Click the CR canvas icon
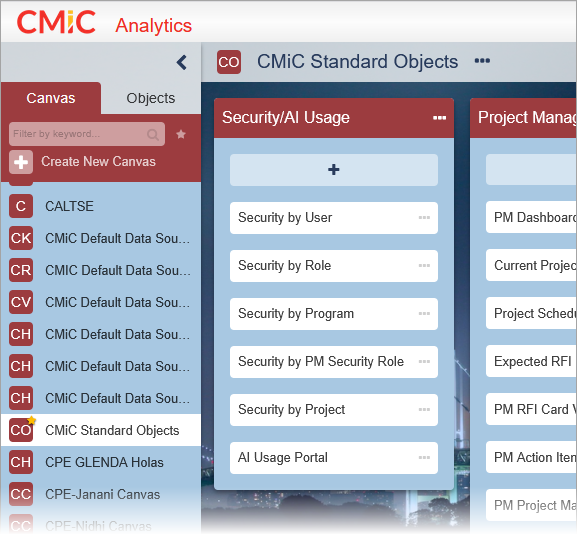Image resolution: width=577 pixels, height=535 pixels. pos(21,270)
